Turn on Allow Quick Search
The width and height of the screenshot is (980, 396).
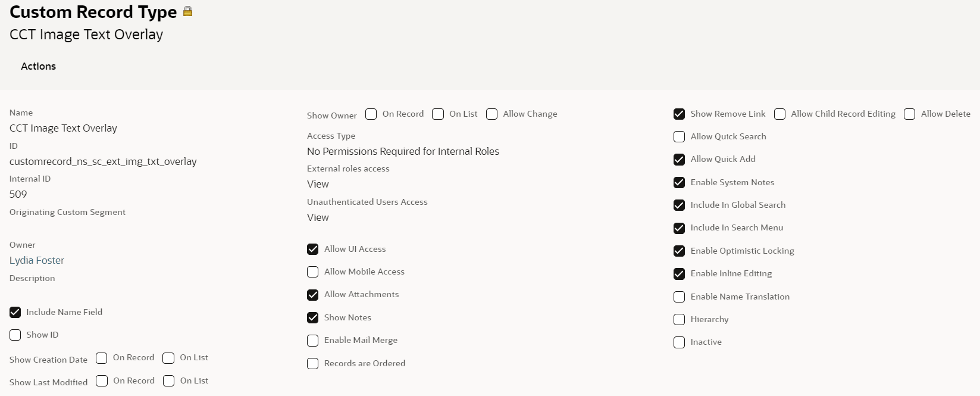[679, 137]
